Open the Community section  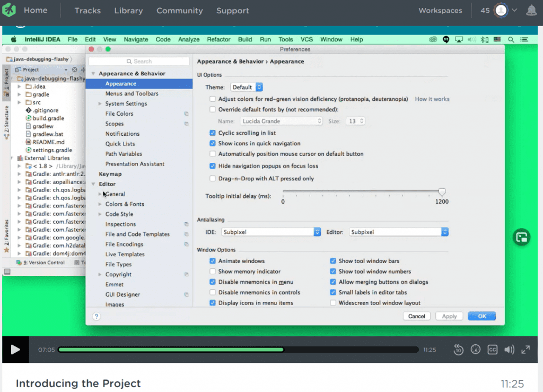(x=179, y=11)
